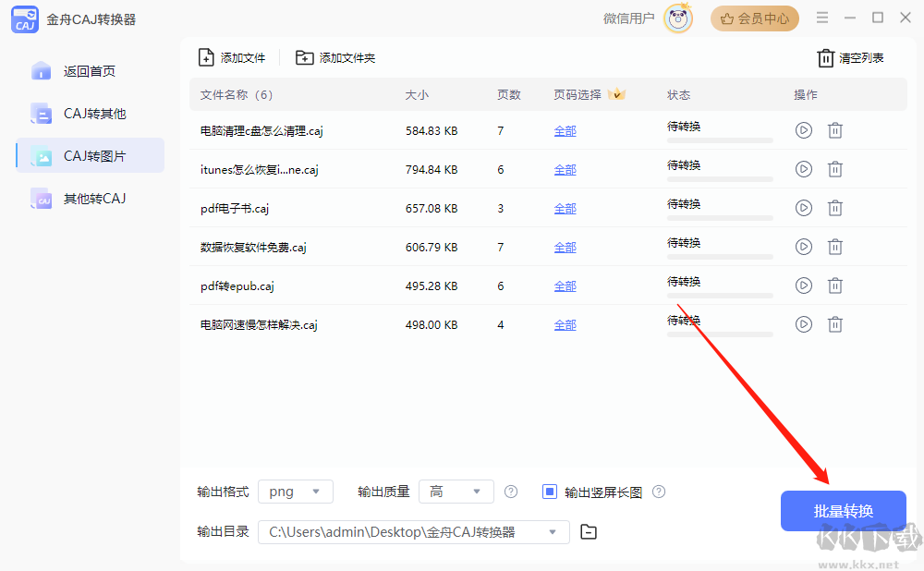
Task: Switch to CAJ转其他 mode
Action: pos(90,114)
